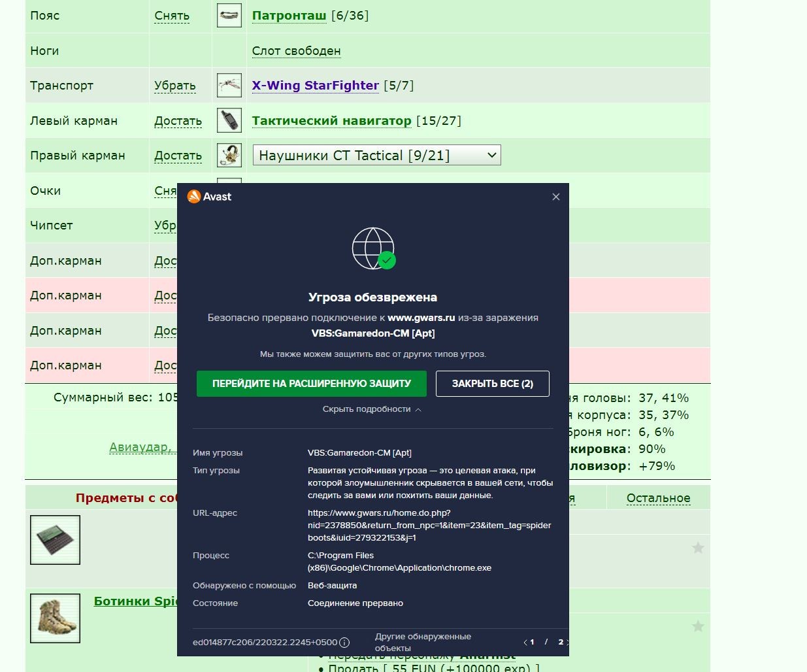Open the Ботинки Spider item link

click(x=136, y=601)
